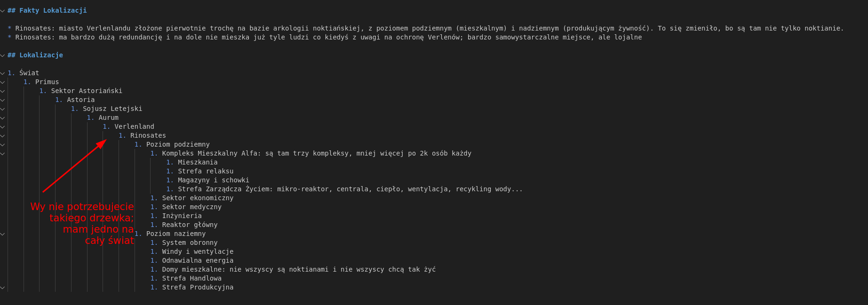Place cursor on System obronny line
The width and height of the screenshot is (868, 305).
click(190, 242)
